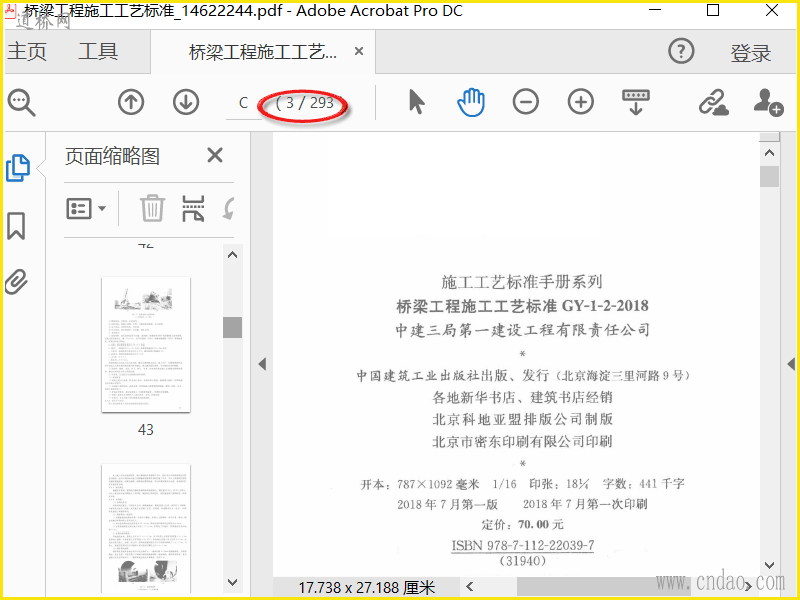The width and height of the screenshot is (800, 600).
Task: Click the 17.738 x 27.188 厘米 page size
Action: (367, 588)
